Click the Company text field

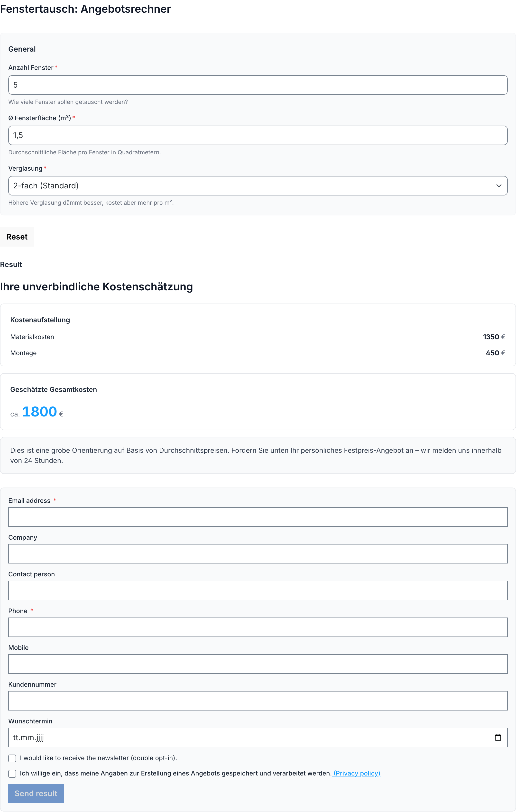258,554
